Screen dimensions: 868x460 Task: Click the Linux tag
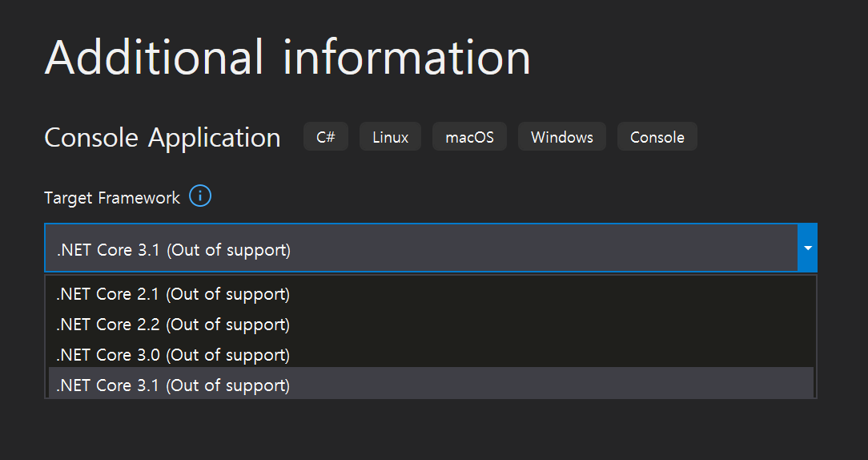pos(390,137)
